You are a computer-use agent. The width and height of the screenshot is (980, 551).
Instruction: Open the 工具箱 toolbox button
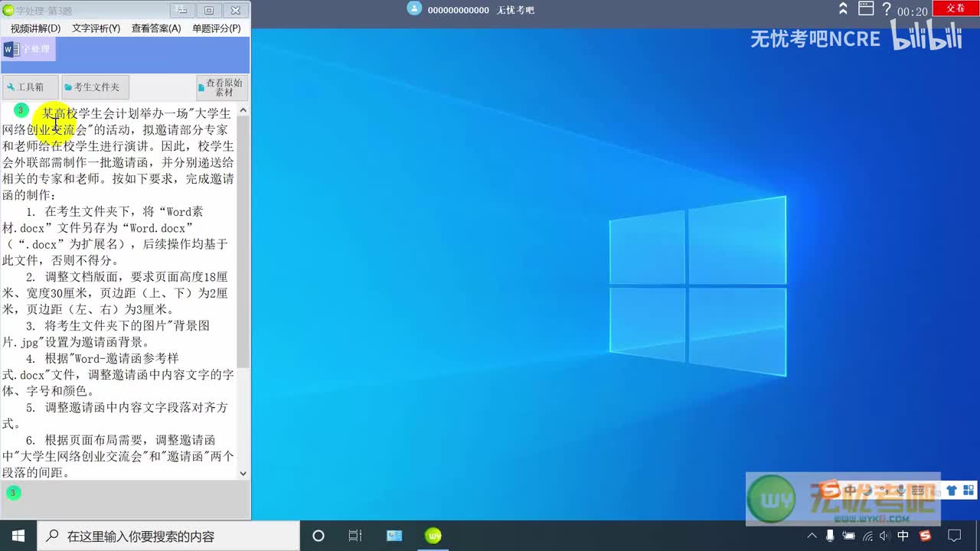31,87
